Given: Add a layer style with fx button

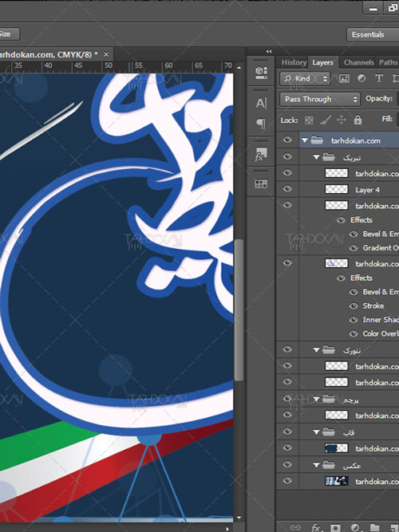Looking at the screenshot, I should tap(315, 527).
